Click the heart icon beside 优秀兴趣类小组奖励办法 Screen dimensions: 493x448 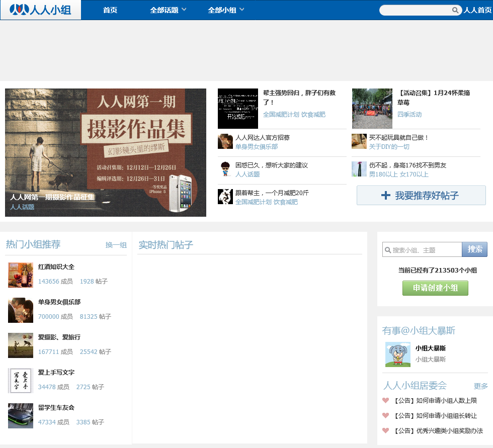click(385, 430)
